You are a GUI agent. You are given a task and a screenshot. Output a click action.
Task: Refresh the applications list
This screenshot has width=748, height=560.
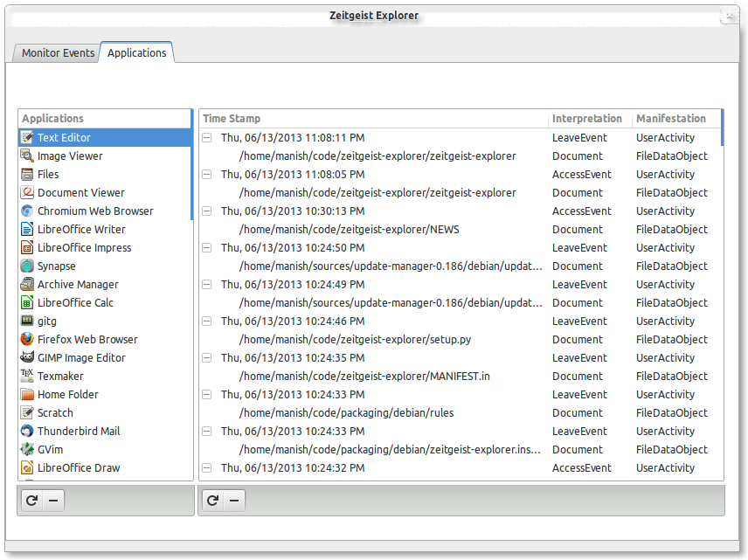31,501
